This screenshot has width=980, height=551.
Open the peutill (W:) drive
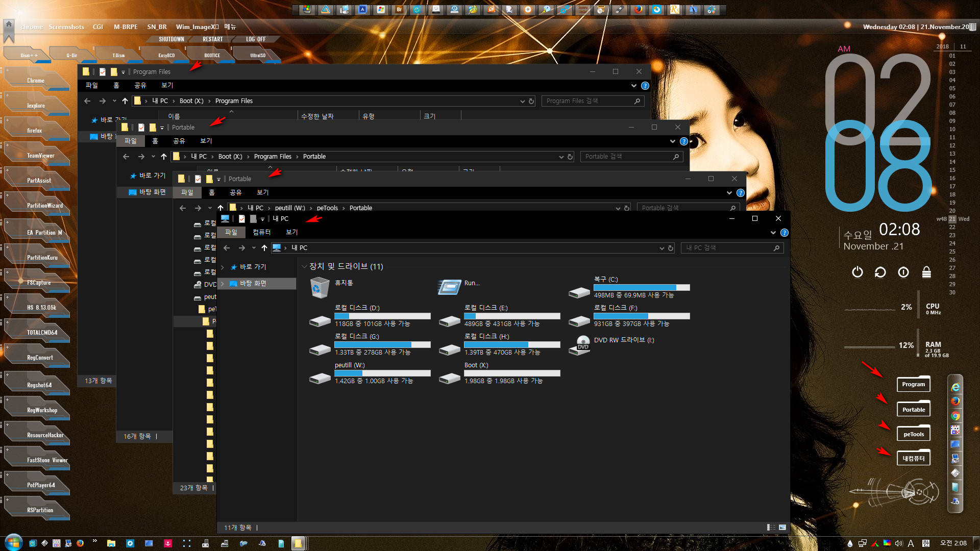point(370,373)
